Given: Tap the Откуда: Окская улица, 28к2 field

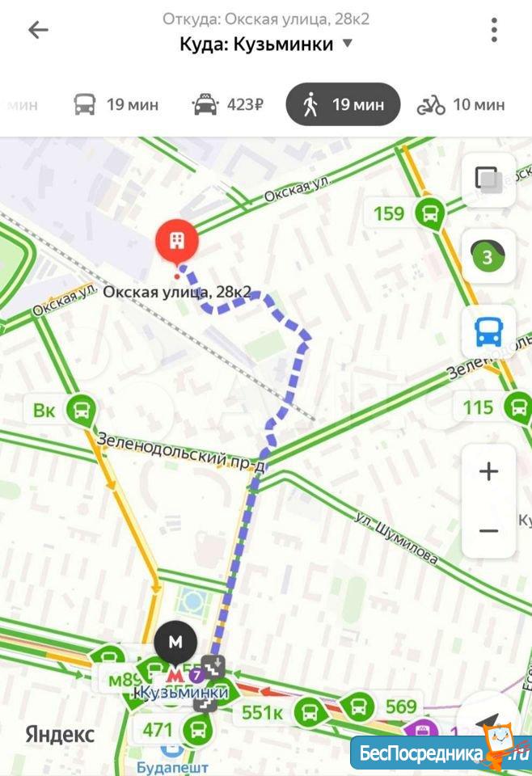Looking at the screenshot, I should pyautogui.click(x=266, y=19).
